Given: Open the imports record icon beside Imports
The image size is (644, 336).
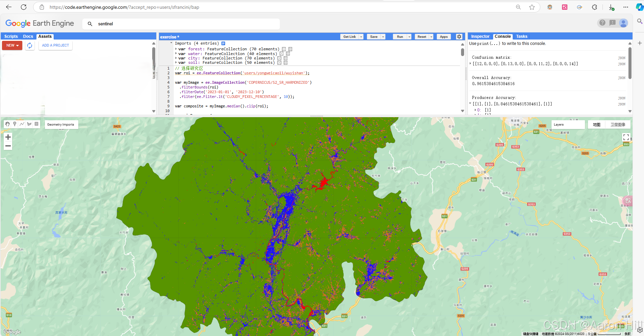Looking at the screenshot, I should [223, 43].
